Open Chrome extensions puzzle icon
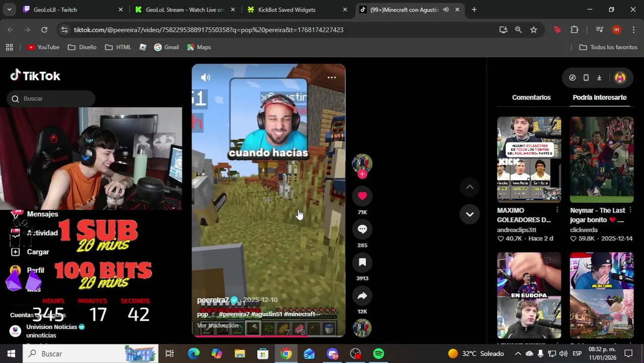Screen dimensions: 644x363 click(x=574, y=30)
